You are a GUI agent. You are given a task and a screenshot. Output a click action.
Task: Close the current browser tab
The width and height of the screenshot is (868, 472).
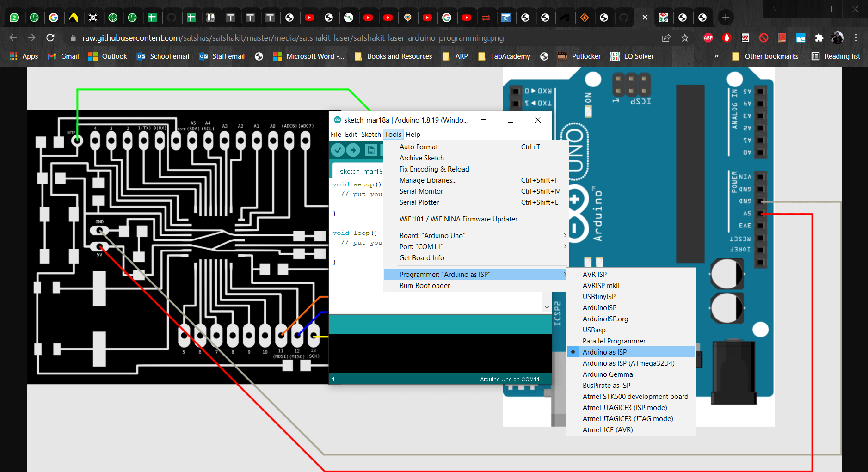pos(645,18)
